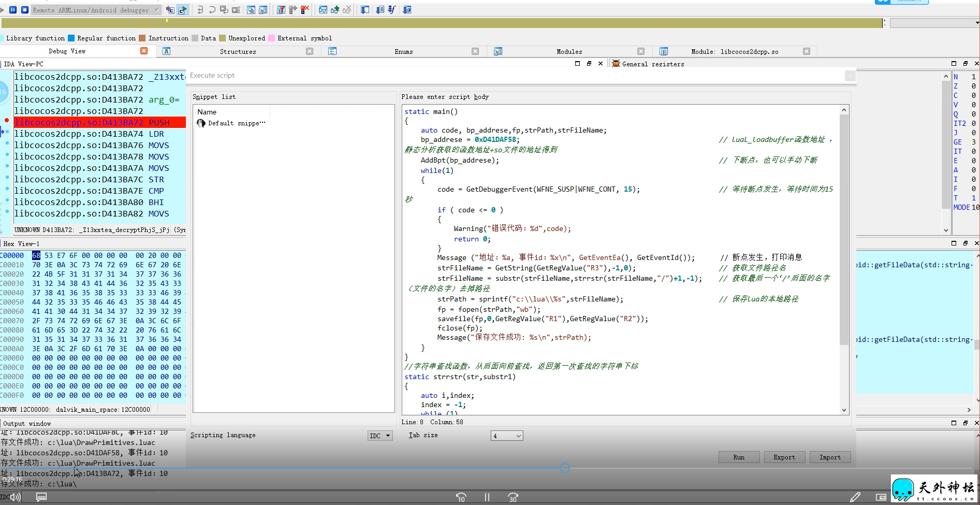Click the pen annotation icon
The width and height of the screenshot is (980, 505).
coord(855,497)
